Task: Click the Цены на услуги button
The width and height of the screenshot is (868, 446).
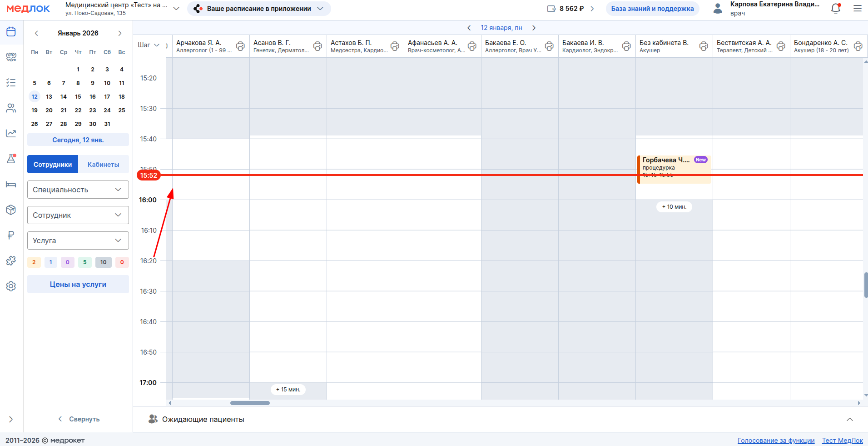Action: (x=78, y=284)
